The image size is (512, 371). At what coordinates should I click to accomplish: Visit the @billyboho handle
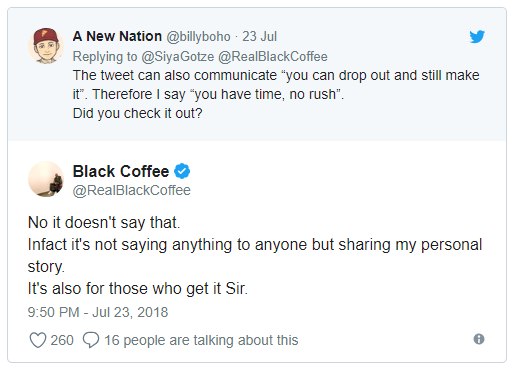(x=198, y=37)
